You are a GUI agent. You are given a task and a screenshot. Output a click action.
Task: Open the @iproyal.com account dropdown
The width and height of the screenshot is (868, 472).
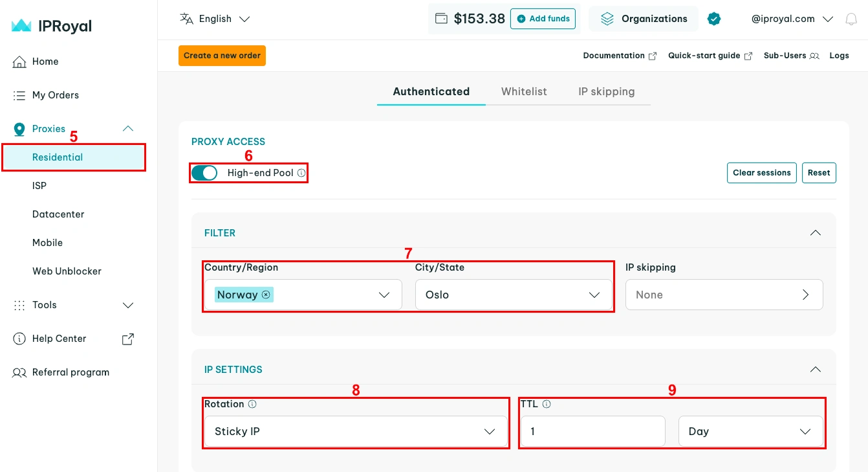(792, 19)
